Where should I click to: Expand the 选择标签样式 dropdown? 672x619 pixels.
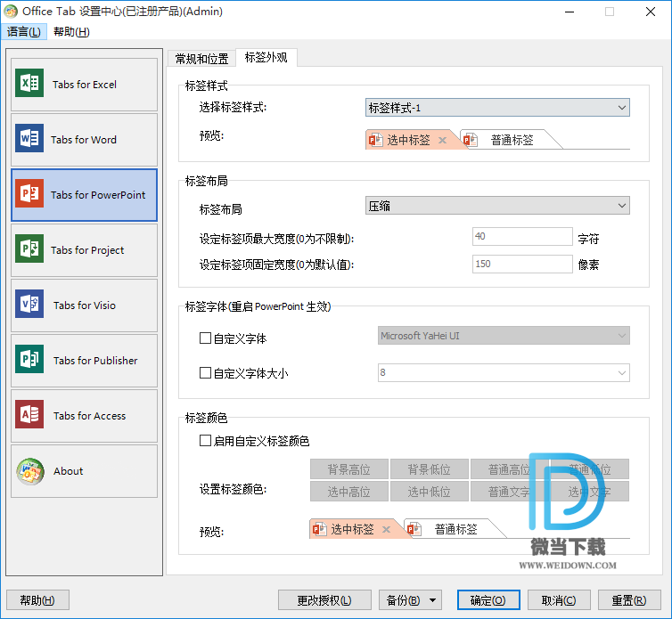[497, 108]
